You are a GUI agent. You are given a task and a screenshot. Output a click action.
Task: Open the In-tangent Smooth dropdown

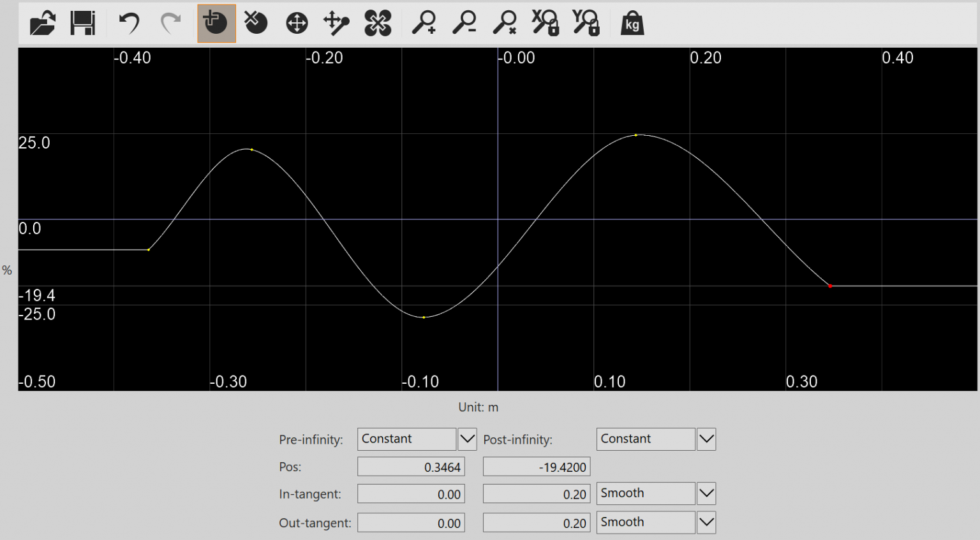(x=706, y=493)
